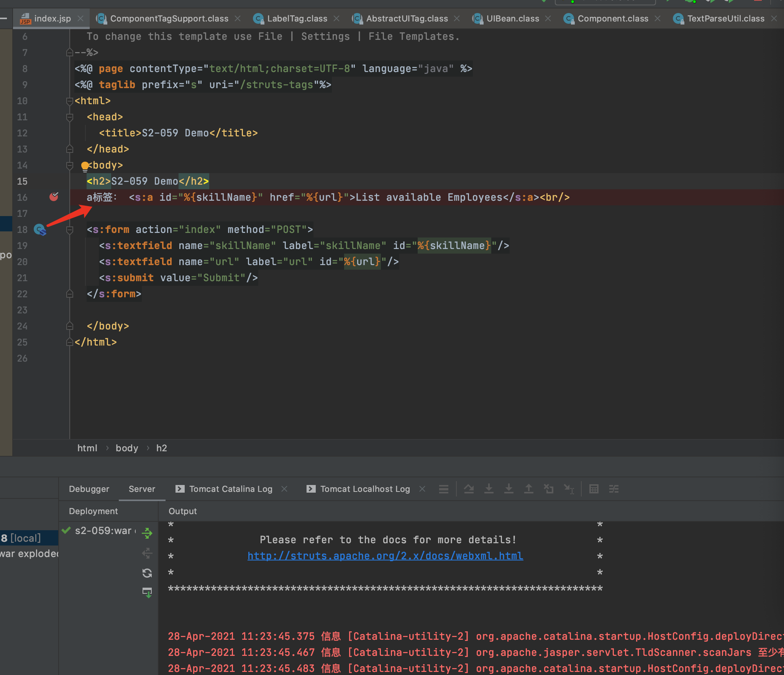Click the Drop Frame debugger icon
Viewport: 784px width, 675px height.
[x=549, y=489]
